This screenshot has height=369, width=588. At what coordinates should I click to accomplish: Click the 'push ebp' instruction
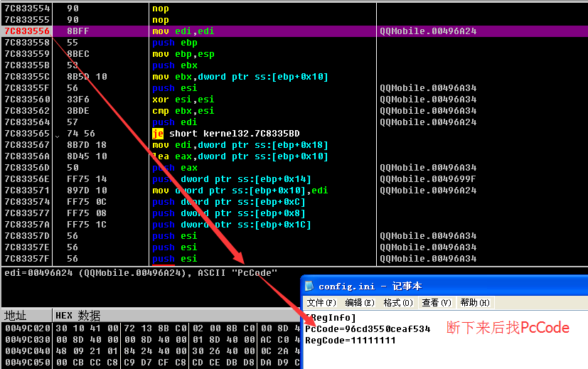pos(175,43)
